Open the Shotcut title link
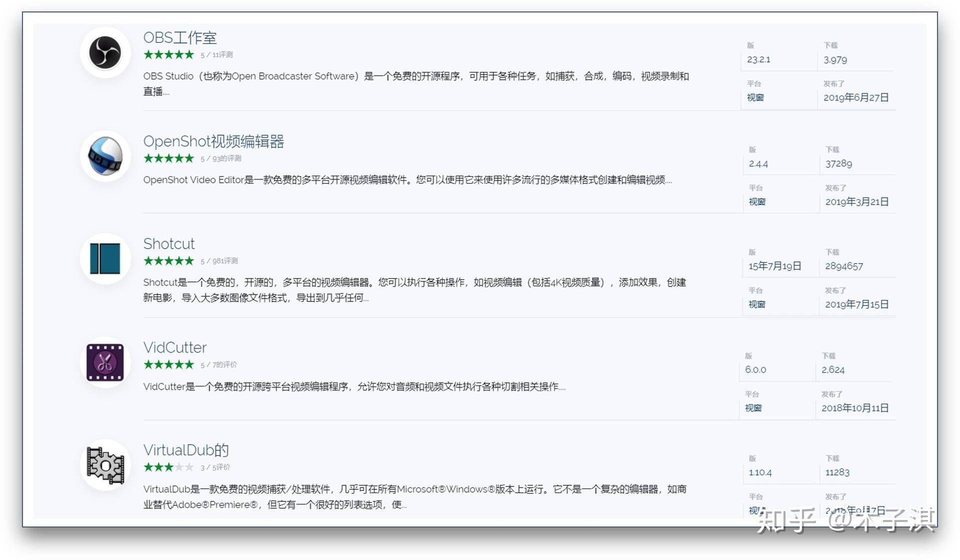 (169, 243)
